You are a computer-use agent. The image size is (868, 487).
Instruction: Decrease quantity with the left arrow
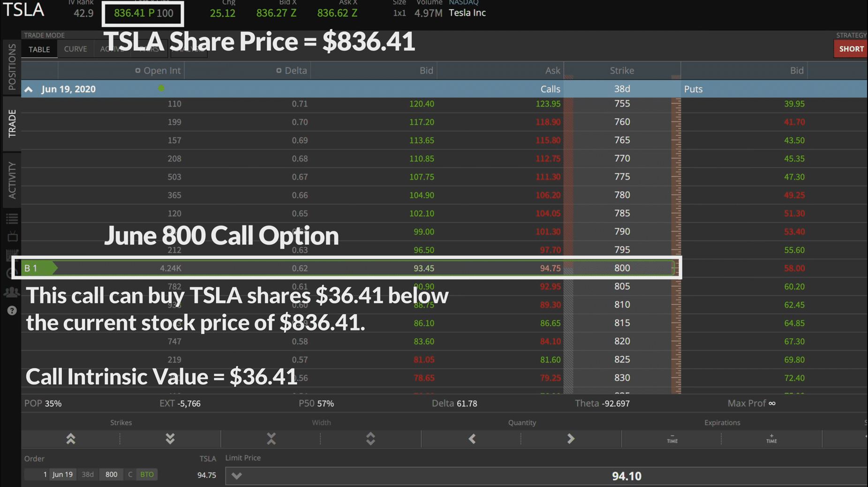pyautogui.click(x=472, y=439)
